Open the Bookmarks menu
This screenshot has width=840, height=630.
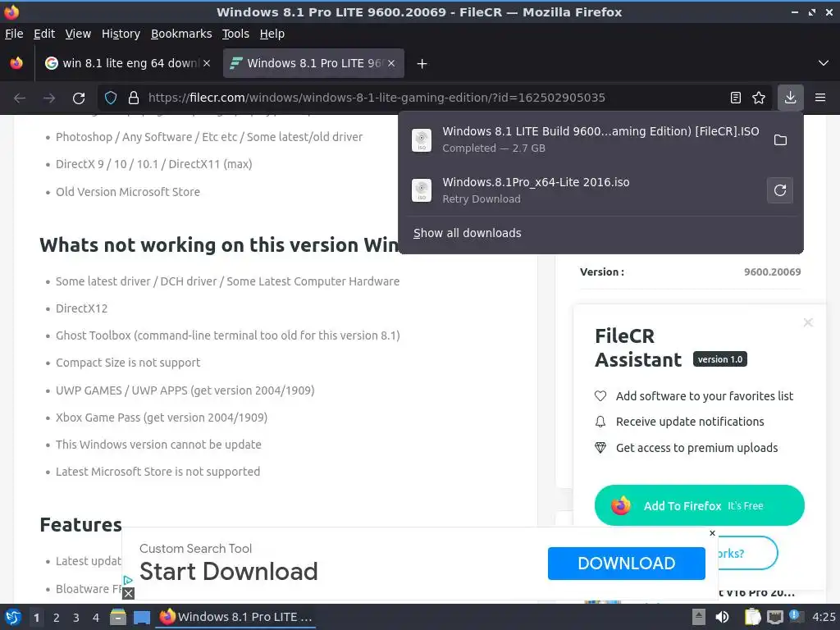pyautogui.click(x=181, y=34)
